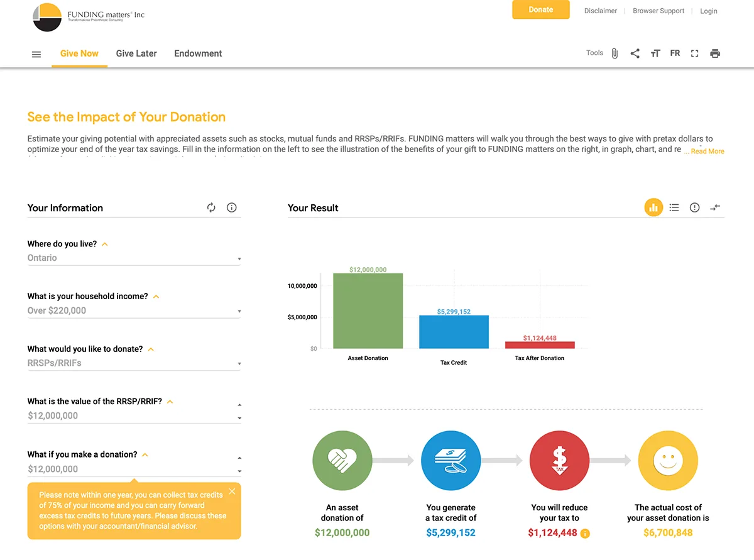The image size is (754, 560).
Task: Reset your information with refresh icon
Action: pos(211,207)
